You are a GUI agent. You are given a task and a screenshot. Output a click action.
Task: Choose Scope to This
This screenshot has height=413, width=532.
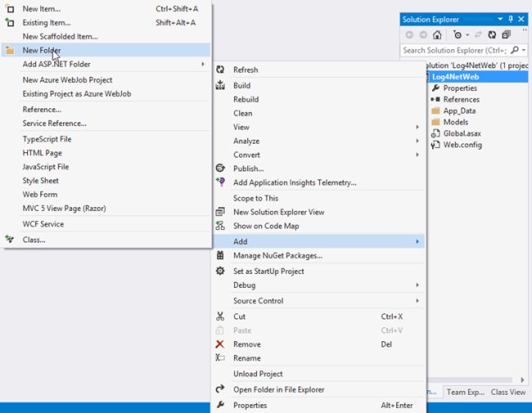(x=319, y=199)
